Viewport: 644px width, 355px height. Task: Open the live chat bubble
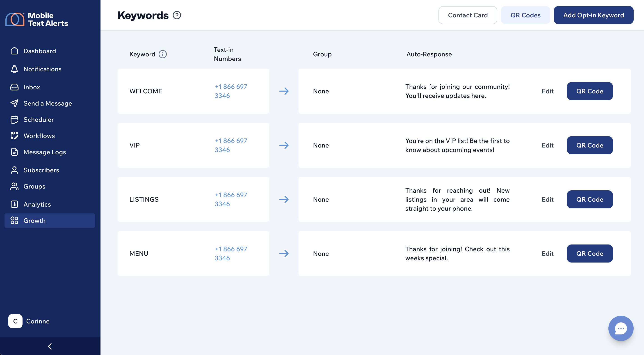[621, 328]
